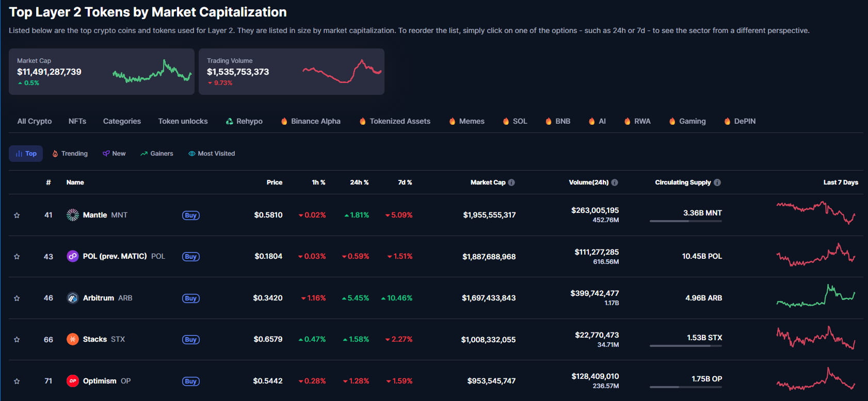Click Stacks circulating supply progress bar
The height and width of the screenshot is (401, 868).
686,346
